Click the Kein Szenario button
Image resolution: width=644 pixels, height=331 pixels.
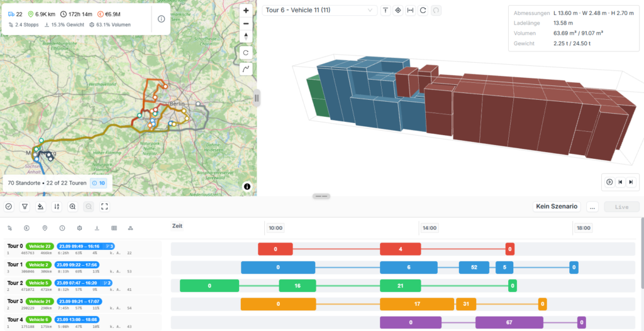pyautogui.click(x=557, y=207)
